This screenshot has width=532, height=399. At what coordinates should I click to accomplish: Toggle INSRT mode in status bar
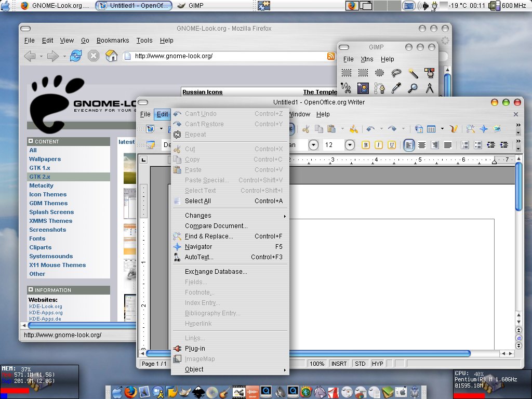(339, 364)
